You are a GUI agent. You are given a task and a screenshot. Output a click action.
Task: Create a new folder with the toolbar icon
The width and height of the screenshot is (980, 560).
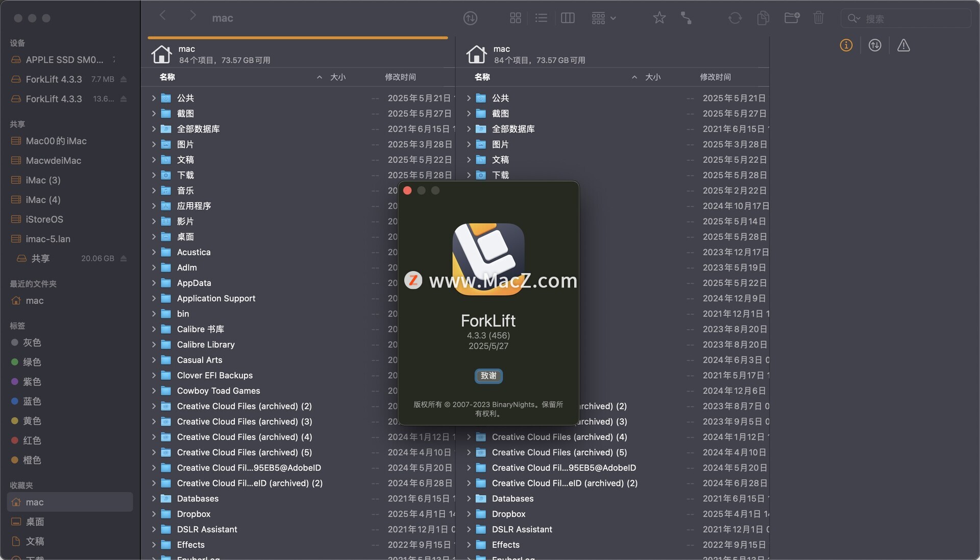pos(792,18)
